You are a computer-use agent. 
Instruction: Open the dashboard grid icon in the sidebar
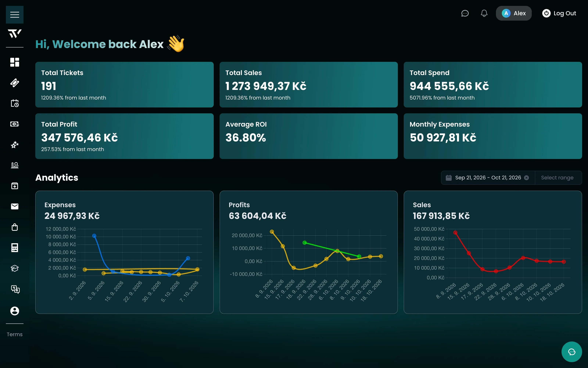(x=15, y=62)
